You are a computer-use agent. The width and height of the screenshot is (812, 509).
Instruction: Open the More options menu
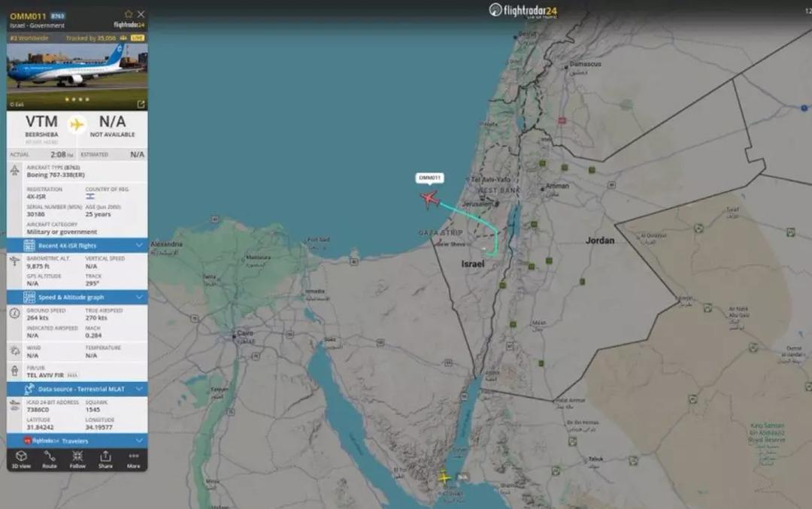tap(134, 459)
